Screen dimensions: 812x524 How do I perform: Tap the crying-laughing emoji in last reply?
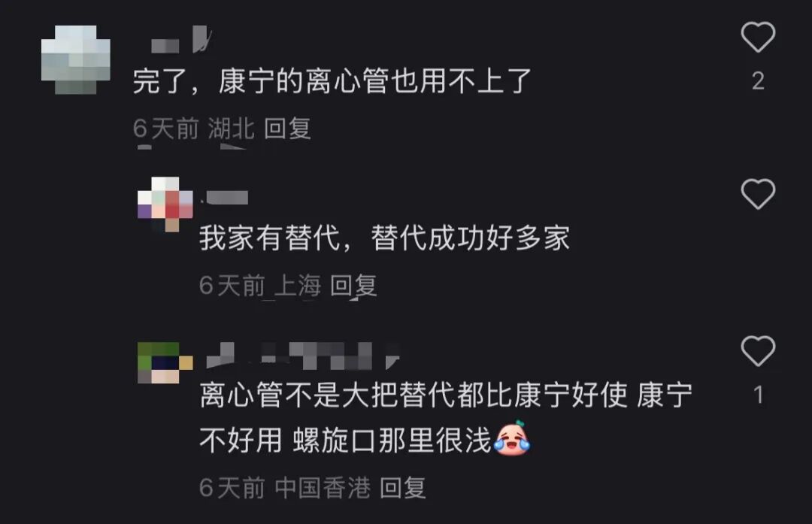click(512, 438)
